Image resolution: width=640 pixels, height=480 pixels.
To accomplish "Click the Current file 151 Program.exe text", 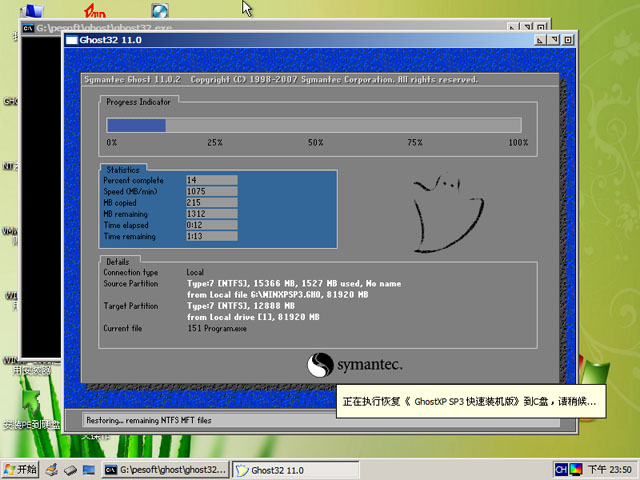I will coord(217,328).
